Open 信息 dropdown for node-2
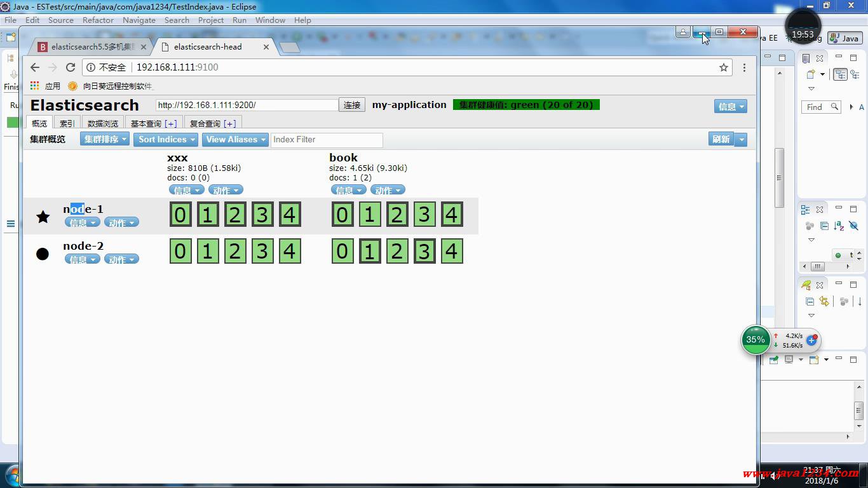 [x=83, y=259]
